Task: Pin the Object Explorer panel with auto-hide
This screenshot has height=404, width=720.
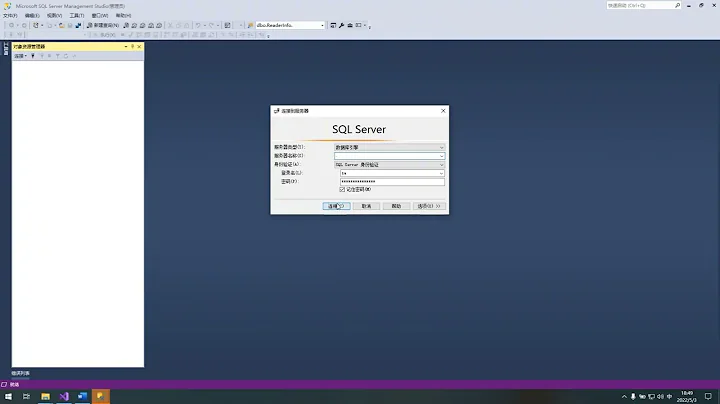Action: coord(132,46)
